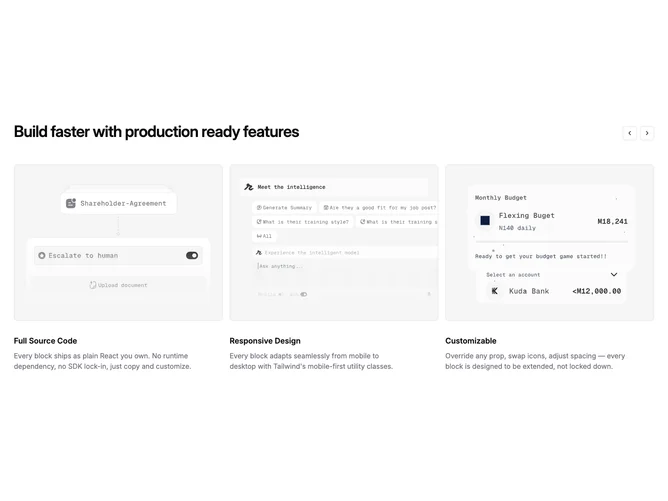Expand the Select an account chevron
The width and height of the screenshot is (668, 501).
coord(614,274)
